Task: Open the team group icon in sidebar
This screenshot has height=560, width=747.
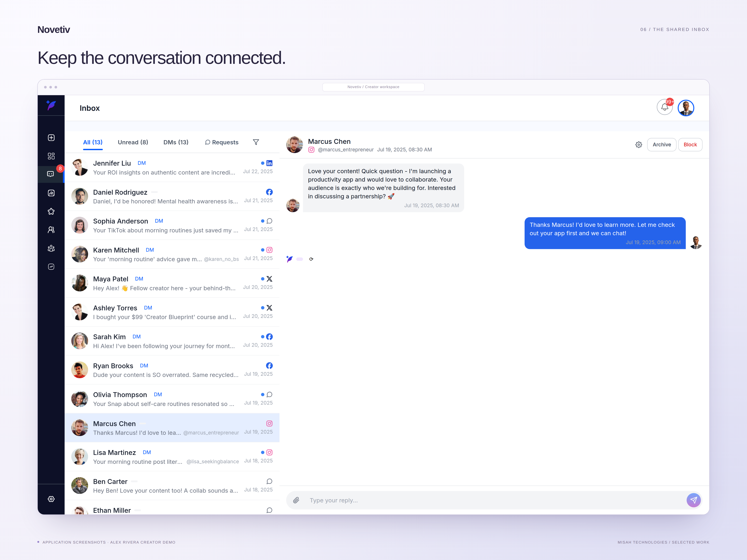Action: pyautogui.click(x=51, y=248)
